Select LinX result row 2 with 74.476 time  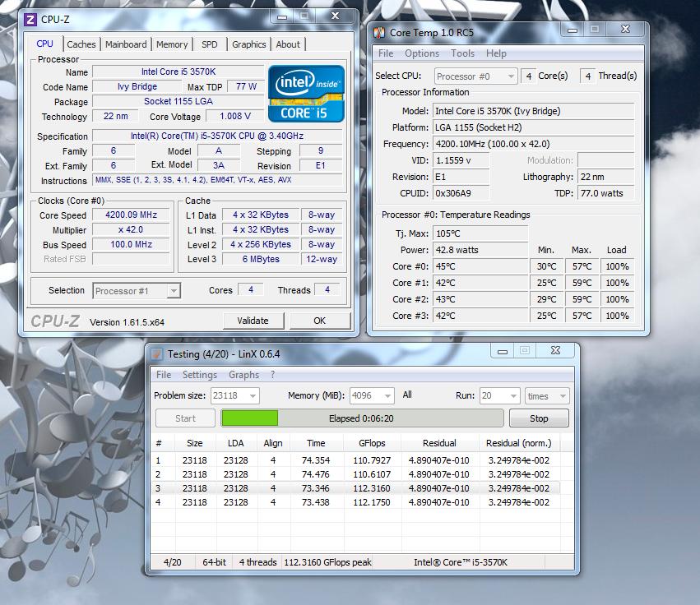coord(355,474)
